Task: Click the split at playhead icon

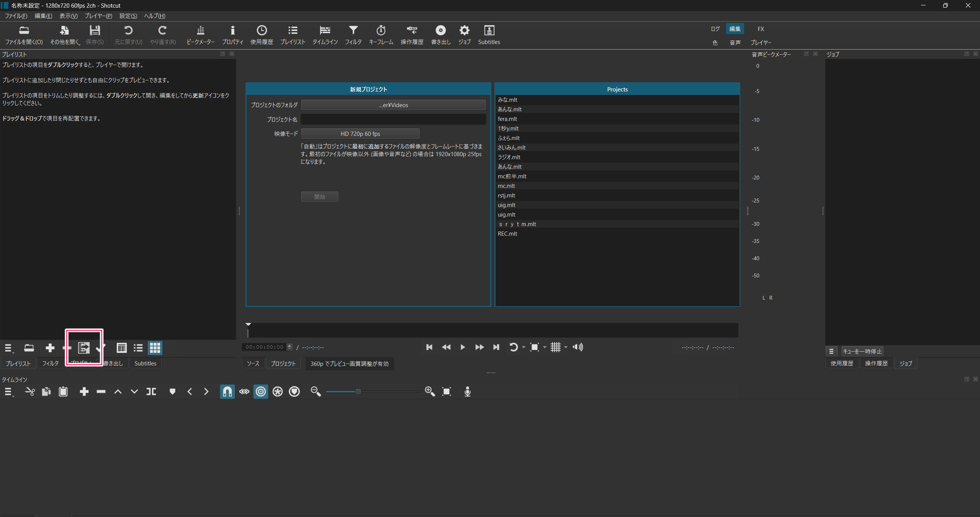Action: coord(151,391)
